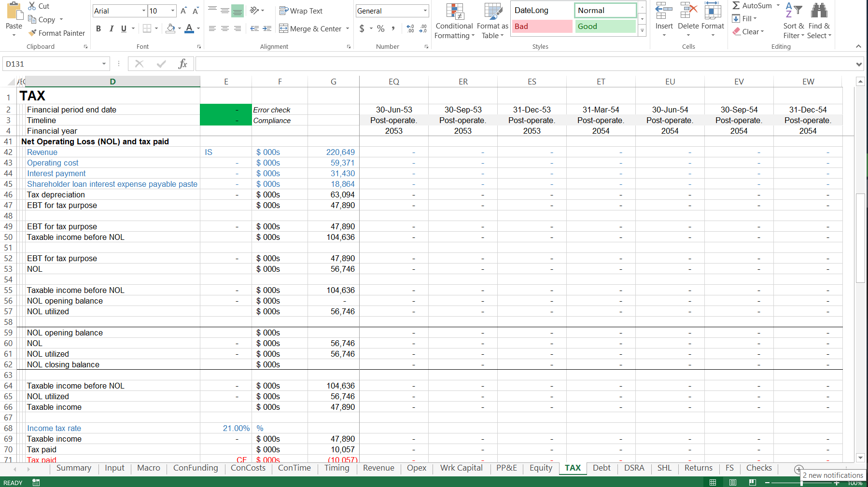Open the font name dropdown
The image size is (868, 487).
click(x=143, y=11)
